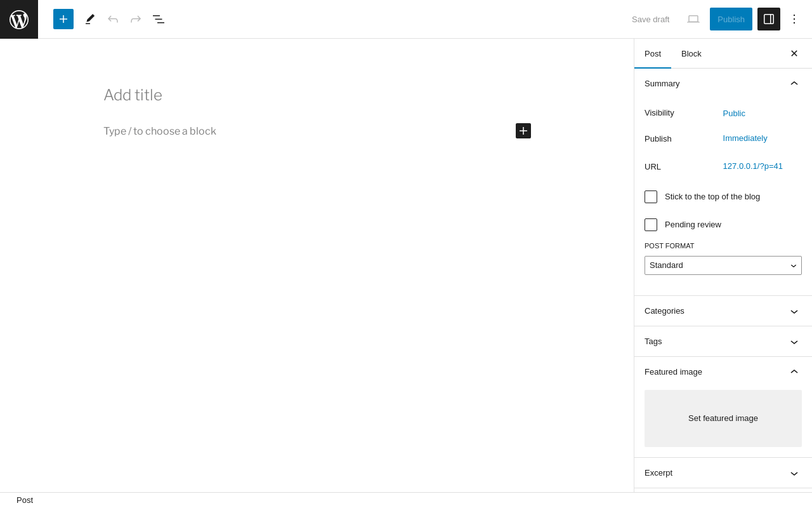Select the Tools pencil icon
This screenshot has height=508, width=812.
click(x=90, y=19)
